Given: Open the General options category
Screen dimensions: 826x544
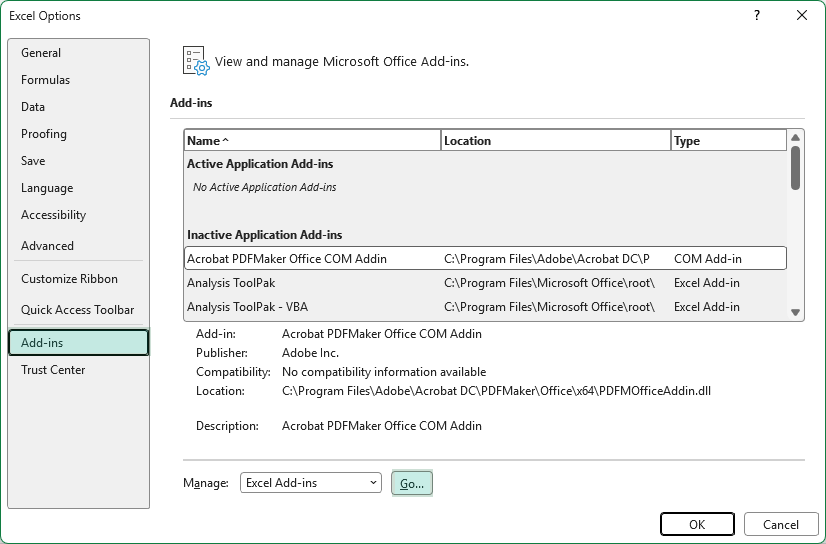Looking at the screenshot, I should tap(78, 53).
